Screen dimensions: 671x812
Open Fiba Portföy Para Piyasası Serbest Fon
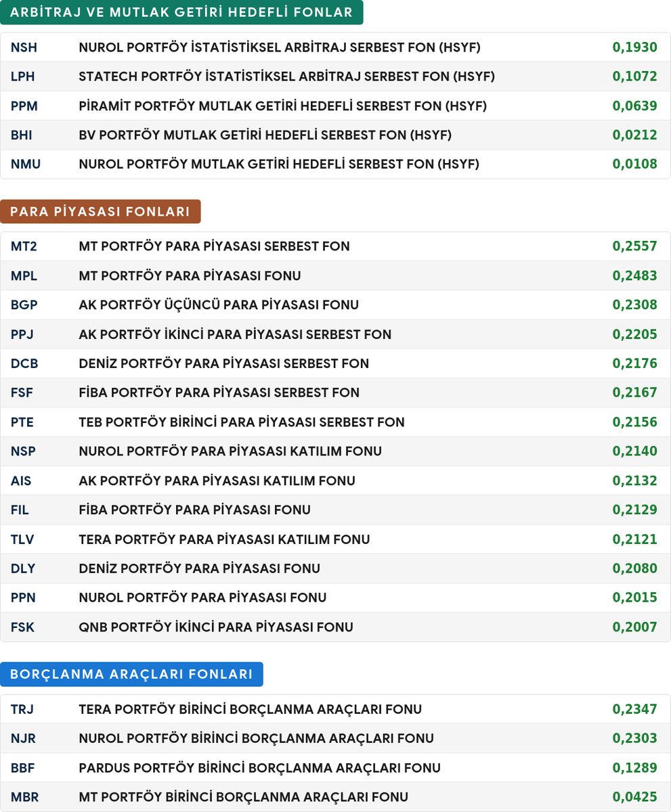click(x=219, y=393)
